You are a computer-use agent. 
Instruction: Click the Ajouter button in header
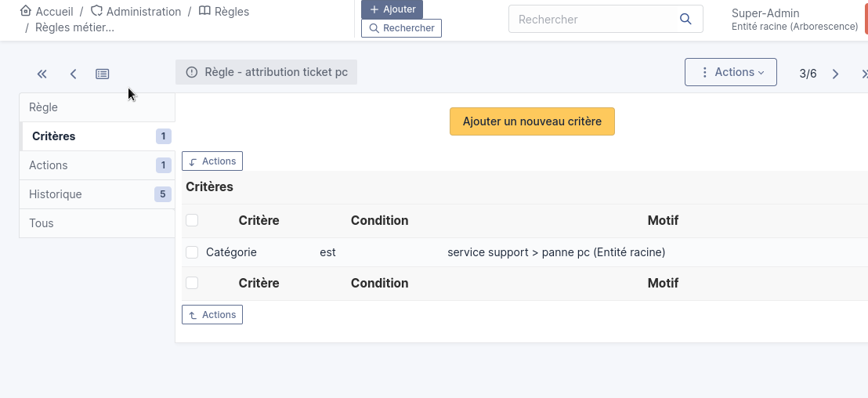(392, 9)
